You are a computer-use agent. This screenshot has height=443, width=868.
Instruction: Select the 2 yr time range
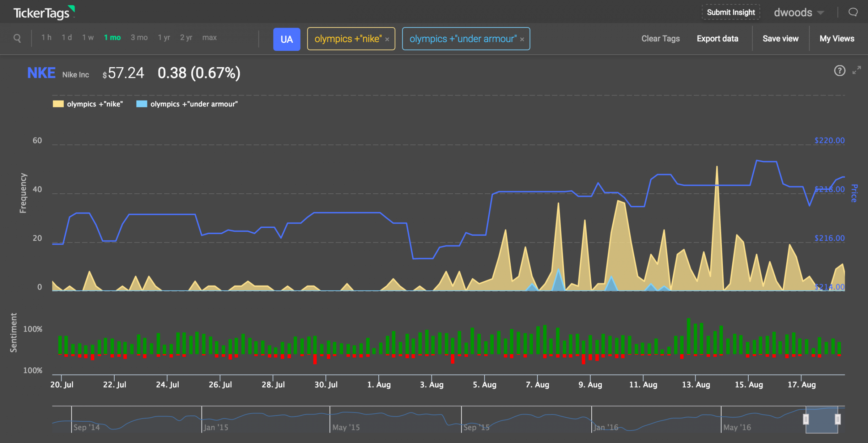[186, 38]
